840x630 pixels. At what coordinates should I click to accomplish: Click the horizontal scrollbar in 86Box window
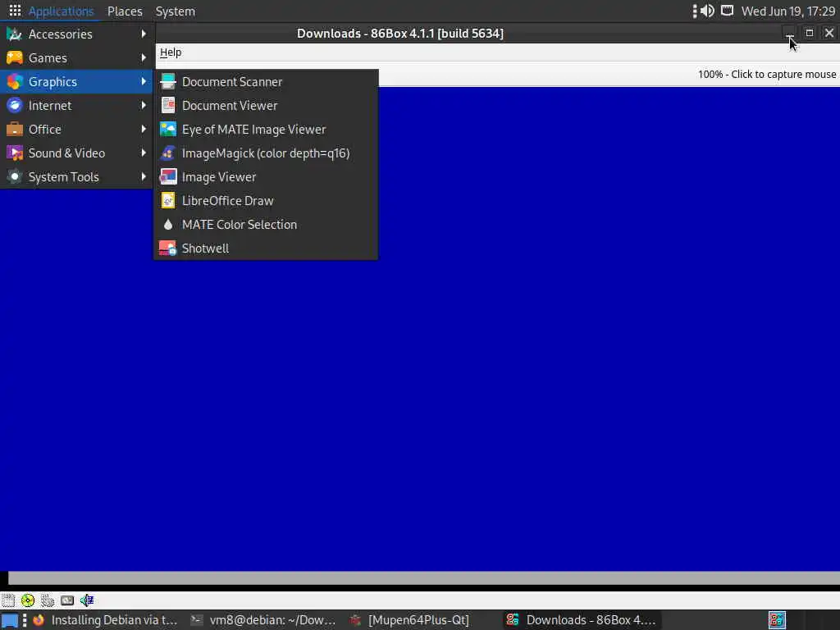pos(424,578)
